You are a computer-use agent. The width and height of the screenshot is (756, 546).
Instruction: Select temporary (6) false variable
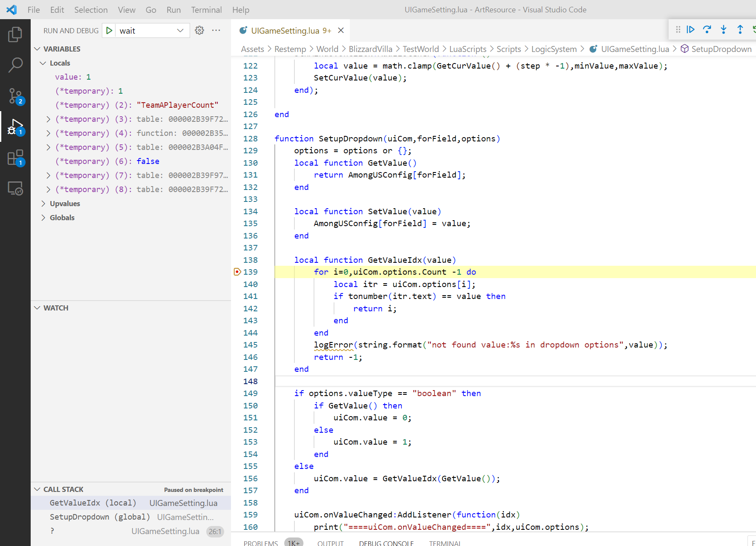coord(131,161)
